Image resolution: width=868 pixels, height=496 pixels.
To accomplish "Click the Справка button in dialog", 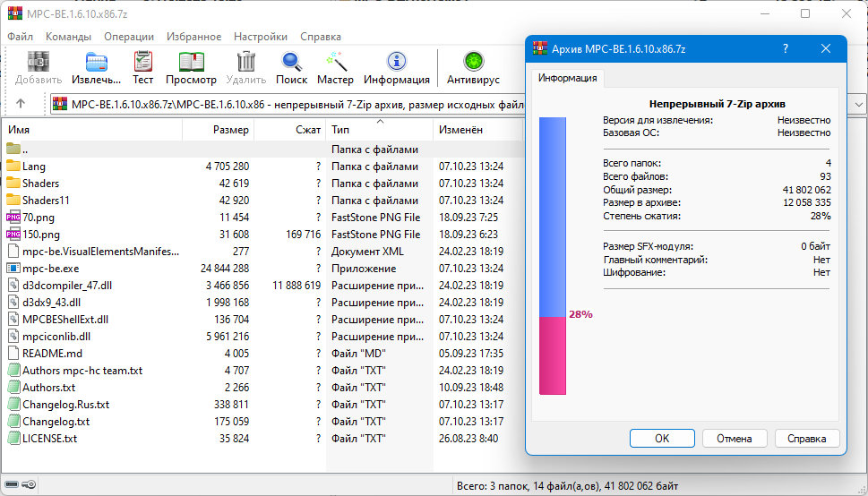I will point(807,439).
